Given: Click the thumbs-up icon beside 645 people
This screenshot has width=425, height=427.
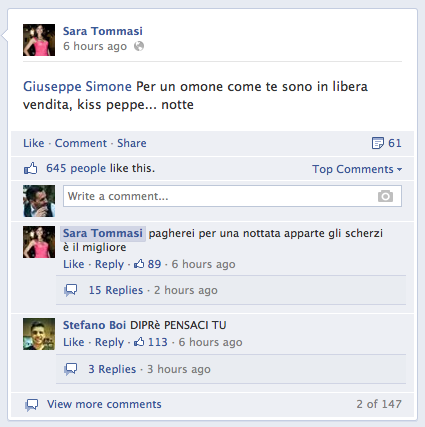Looking at the screenshot, I should coord(30,168).
